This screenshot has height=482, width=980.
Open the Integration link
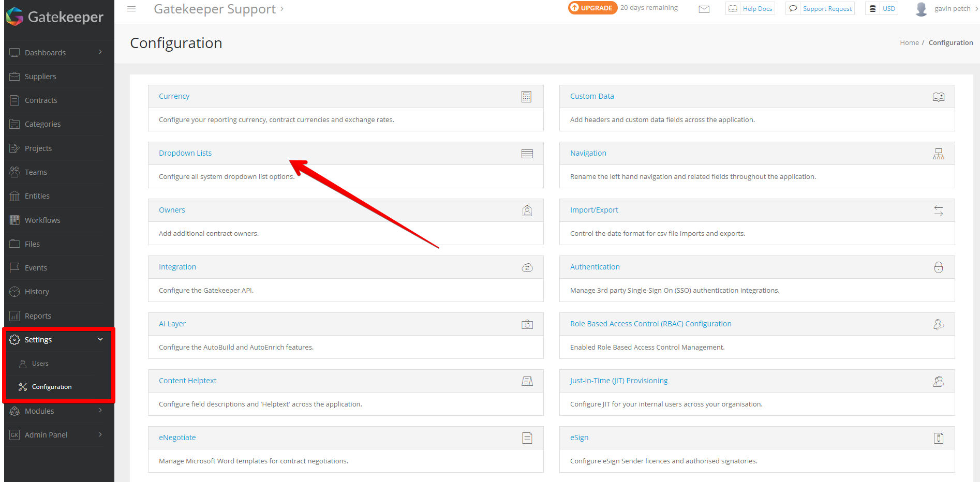tap(177, 267)
